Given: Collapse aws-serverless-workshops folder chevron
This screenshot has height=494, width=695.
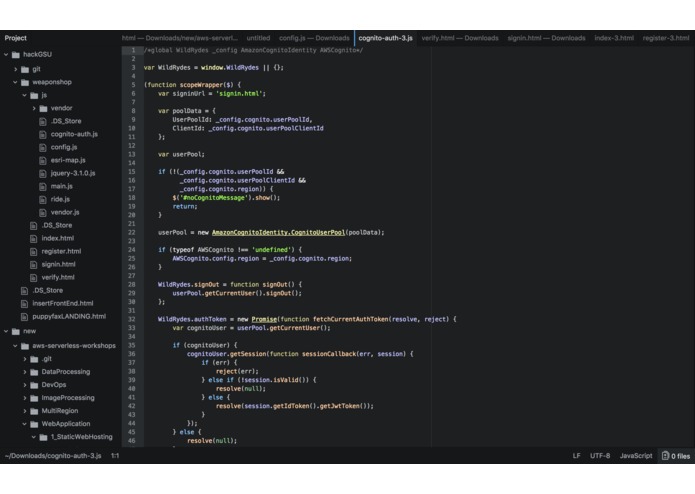Looking at the screenshot, I should tap(16, 346).
